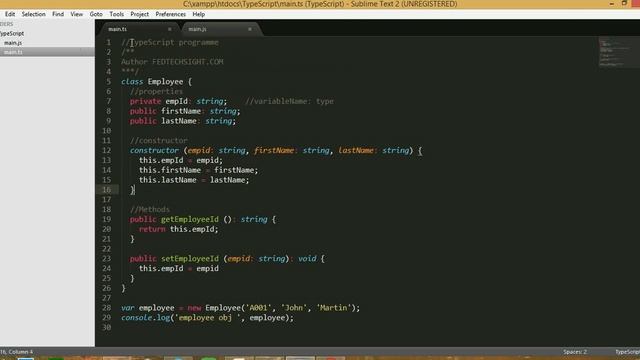Image resolution: width=640 pixels, height=360 pixels.
Task: Minimize the Sublime Text window
Action: (x=611, y=4)
